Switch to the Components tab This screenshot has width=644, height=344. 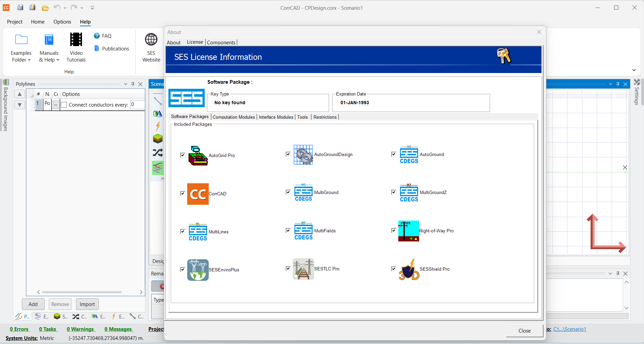coord(221,42)
